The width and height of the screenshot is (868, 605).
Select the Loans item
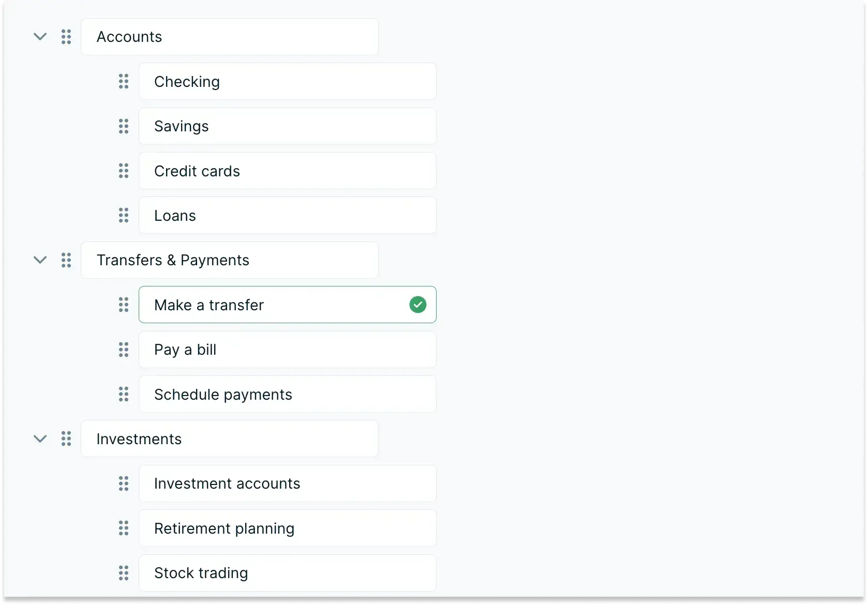tap(288, 215)
